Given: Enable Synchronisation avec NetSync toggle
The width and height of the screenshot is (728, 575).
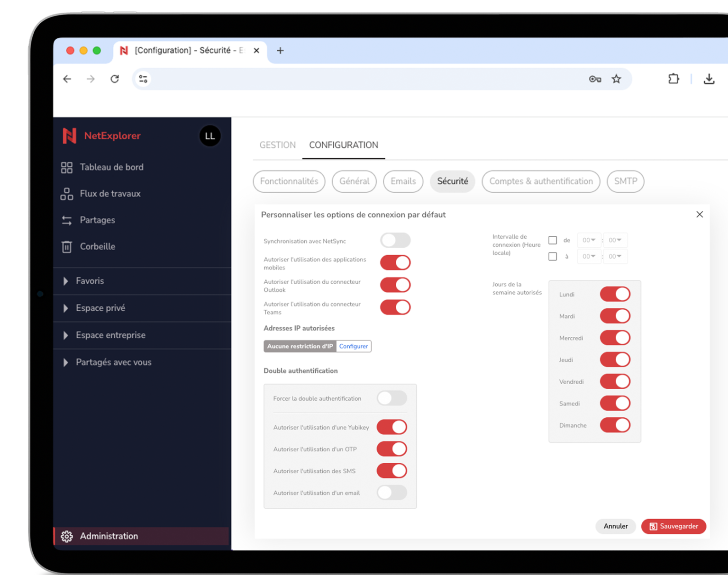Looking at the screenshot, I should click(x=395, y=241).
